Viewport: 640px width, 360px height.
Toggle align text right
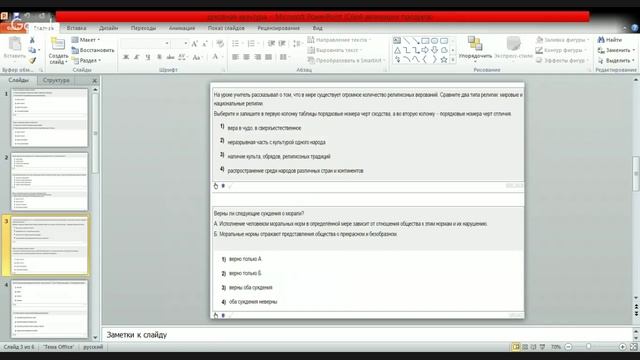pos(258,57)
